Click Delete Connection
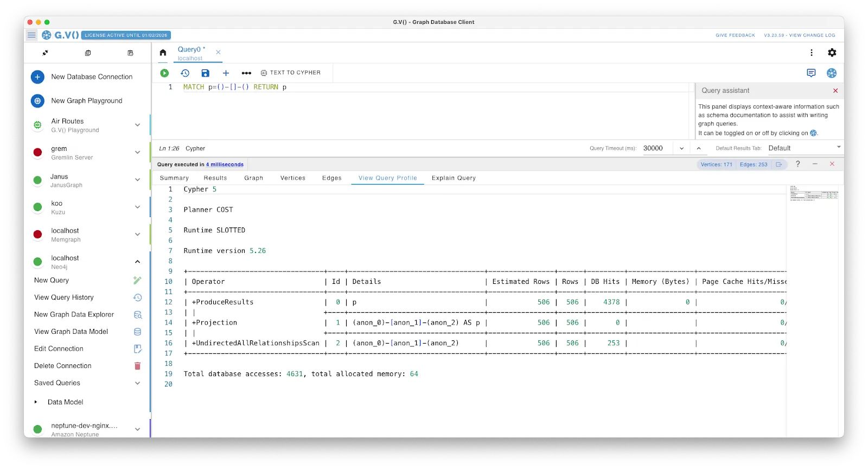Screen dimensions: 868x469 [63, 366]
